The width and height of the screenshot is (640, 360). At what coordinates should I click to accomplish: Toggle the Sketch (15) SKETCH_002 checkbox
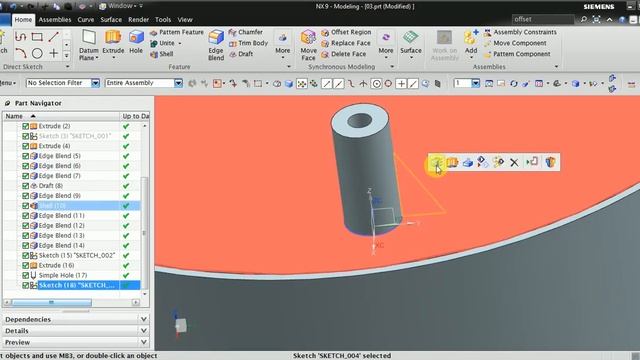point(26,256)
